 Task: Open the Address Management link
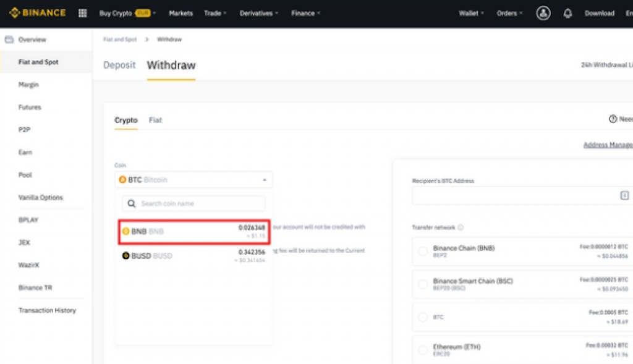click(x=608, y=145)
